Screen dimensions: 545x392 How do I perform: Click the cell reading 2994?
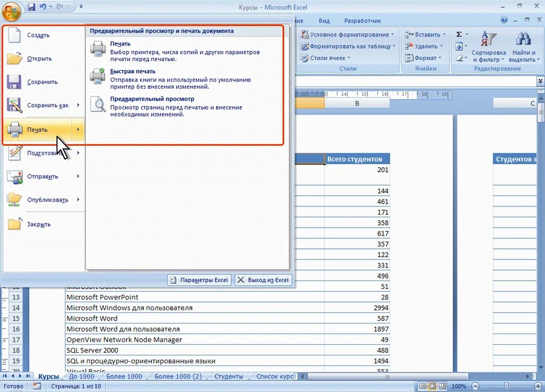357,307
